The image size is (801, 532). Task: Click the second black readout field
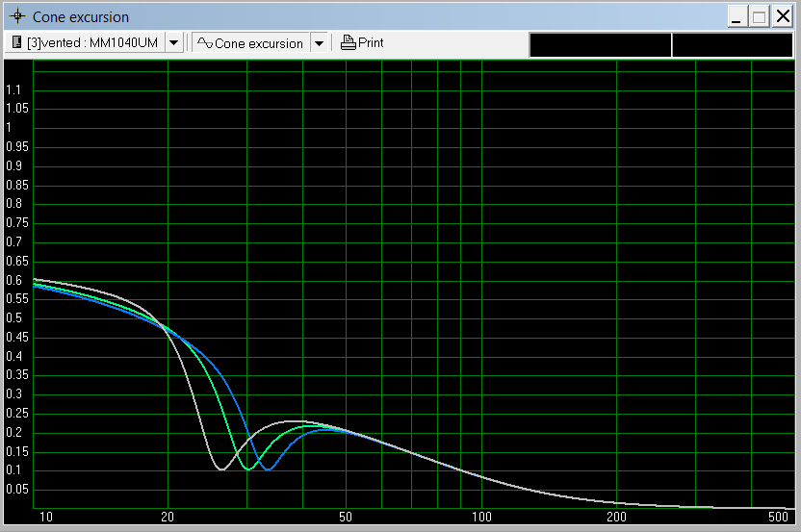[733, 45]
